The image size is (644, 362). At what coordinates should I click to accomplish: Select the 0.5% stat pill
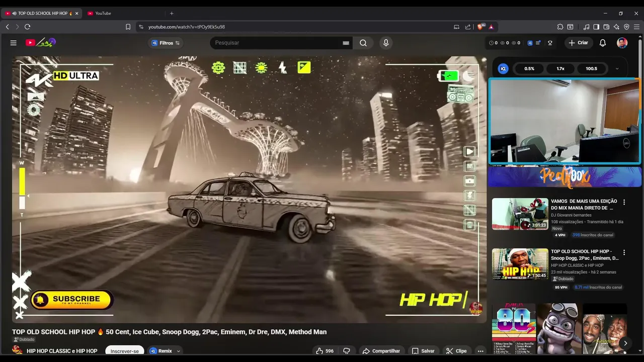tap(529, 69)
